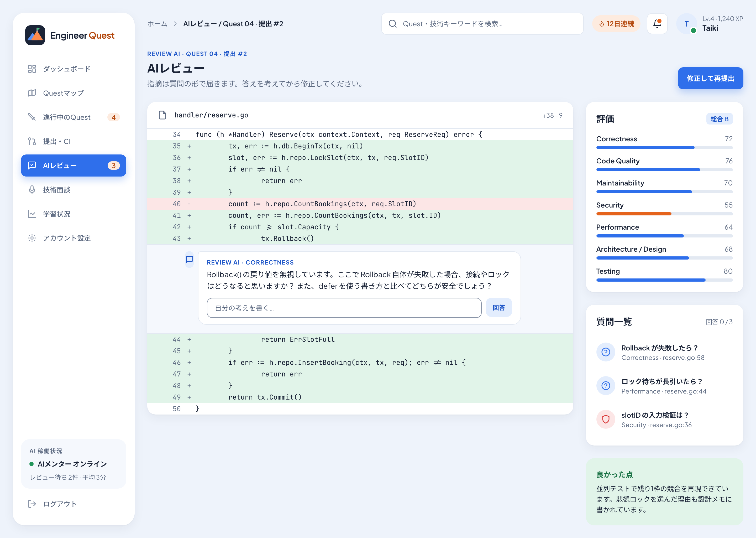The height and width of the screenshot is (538, 756).
Task: Click the Correctness score progress bar
Action: pos(664,147)
